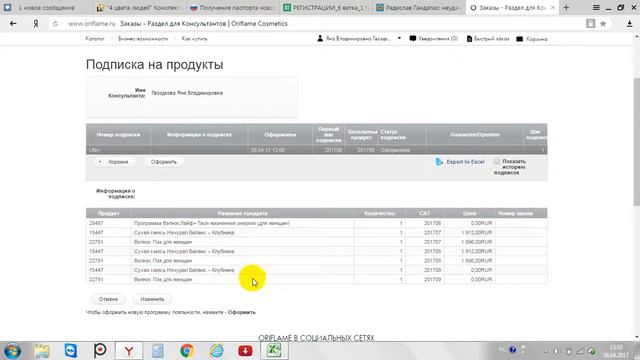Click the page vertical scrollbar thumb
Image resolution: width=640 pixels, height=360 pixels.
click(x=636, y=141)
